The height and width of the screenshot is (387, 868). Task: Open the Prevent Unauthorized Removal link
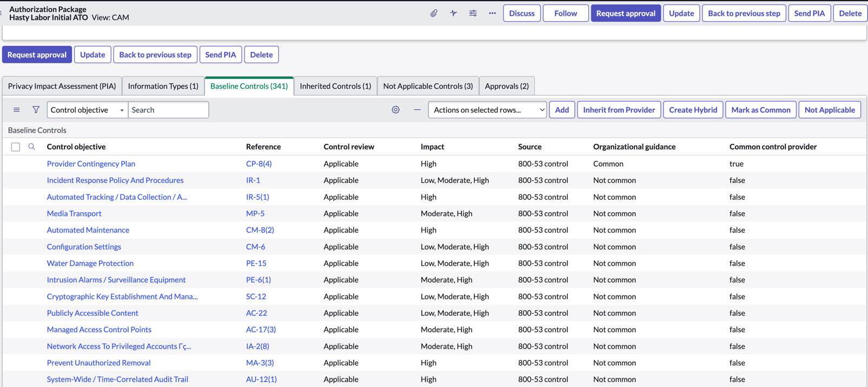point(98,363)
